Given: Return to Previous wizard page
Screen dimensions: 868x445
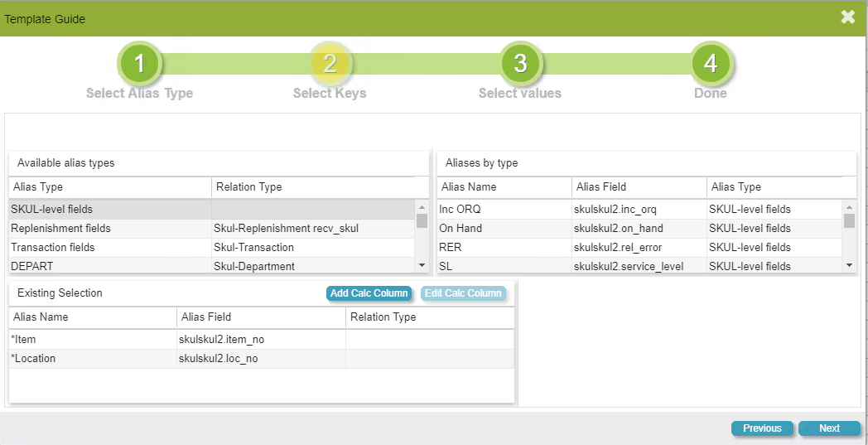Looking at the screenshot, I should (x=762, y=428).
